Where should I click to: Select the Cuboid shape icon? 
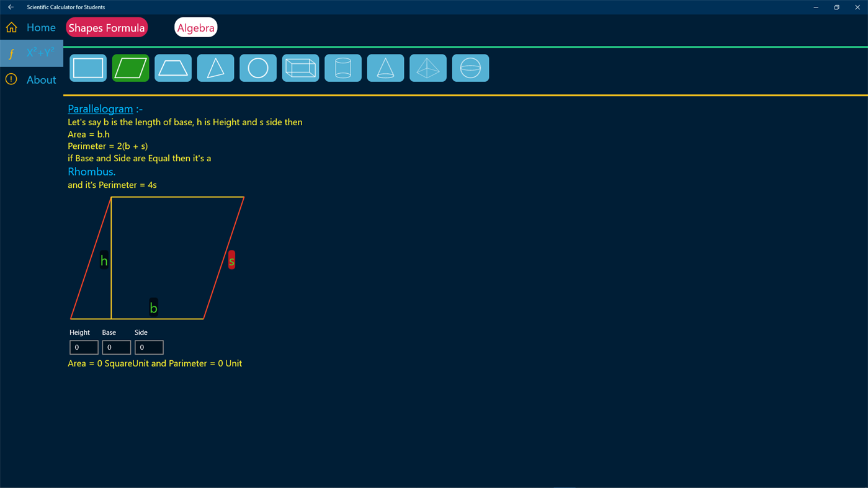[x=300, y=67]
